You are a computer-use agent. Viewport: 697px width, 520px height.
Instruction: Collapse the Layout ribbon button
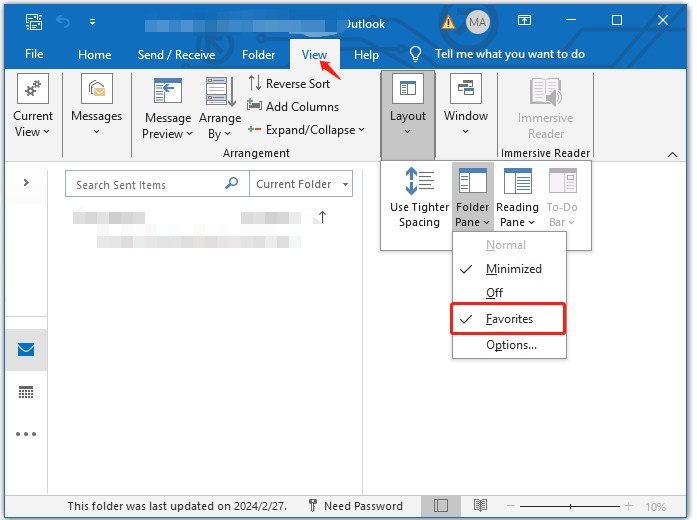(408, 114)
